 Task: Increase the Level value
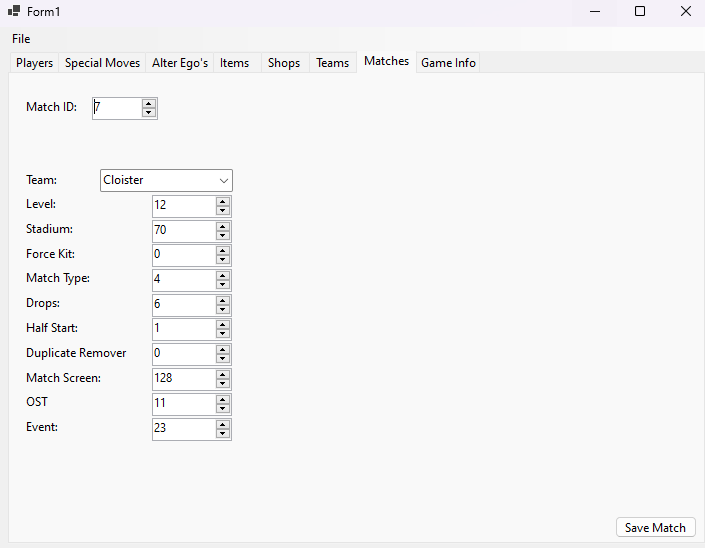pos(223,201)
